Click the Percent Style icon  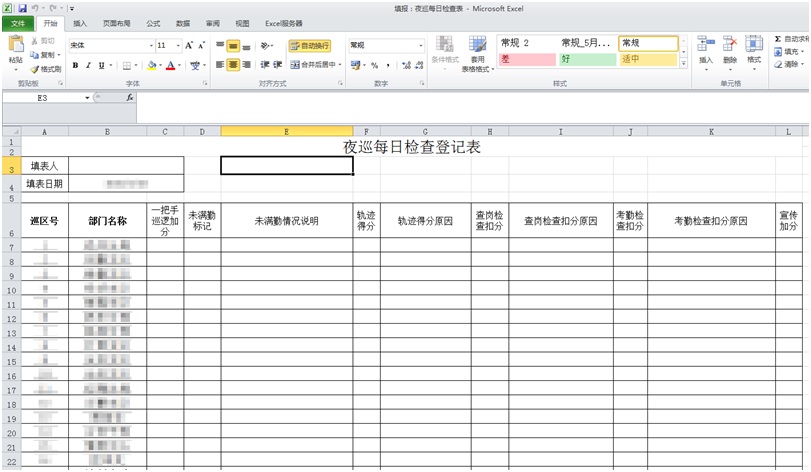coord(373,65)
